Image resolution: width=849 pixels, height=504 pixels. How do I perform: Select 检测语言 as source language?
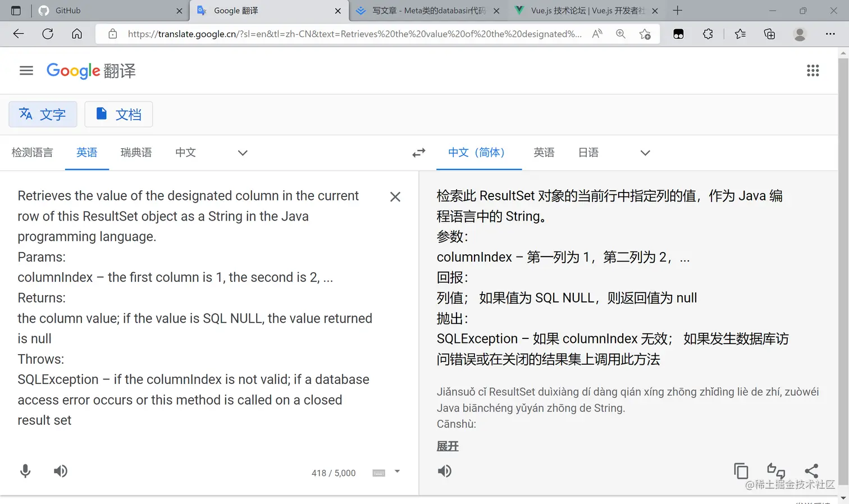(33, 153)
